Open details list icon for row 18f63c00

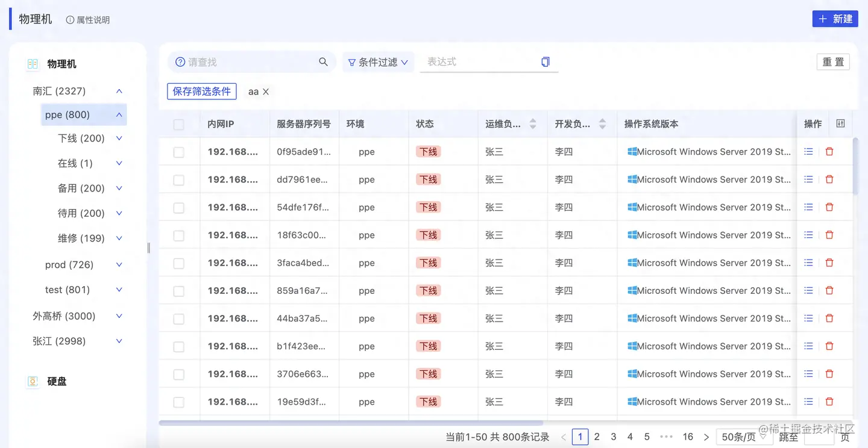[808, 235]
